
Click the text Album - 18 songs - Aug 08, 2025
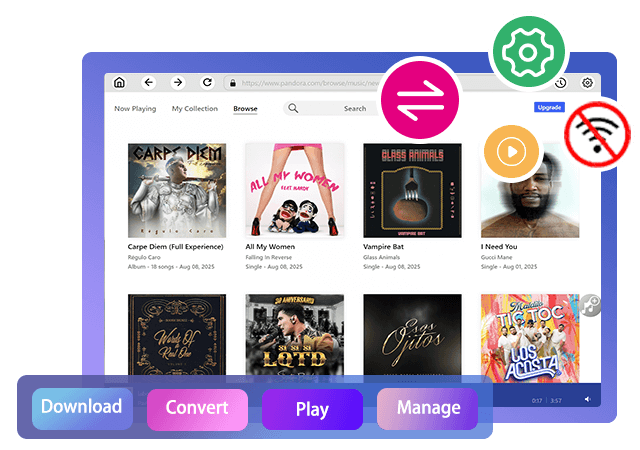pos(171,267)
